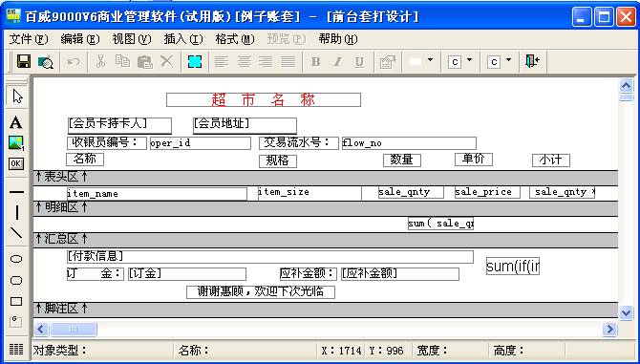Click the oper_id field
This screenshot has height=364, width=640.
click(x=201, y=143)
